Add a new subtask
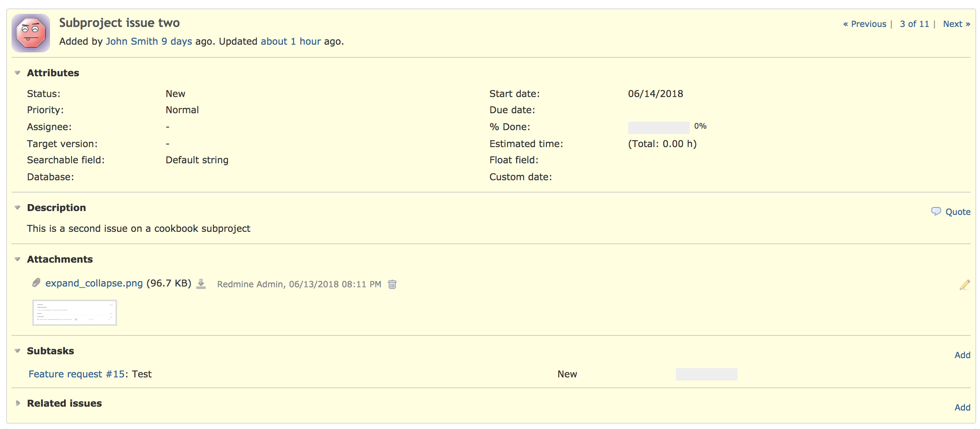This screenshot has height=429, width=980. [962, 355]
